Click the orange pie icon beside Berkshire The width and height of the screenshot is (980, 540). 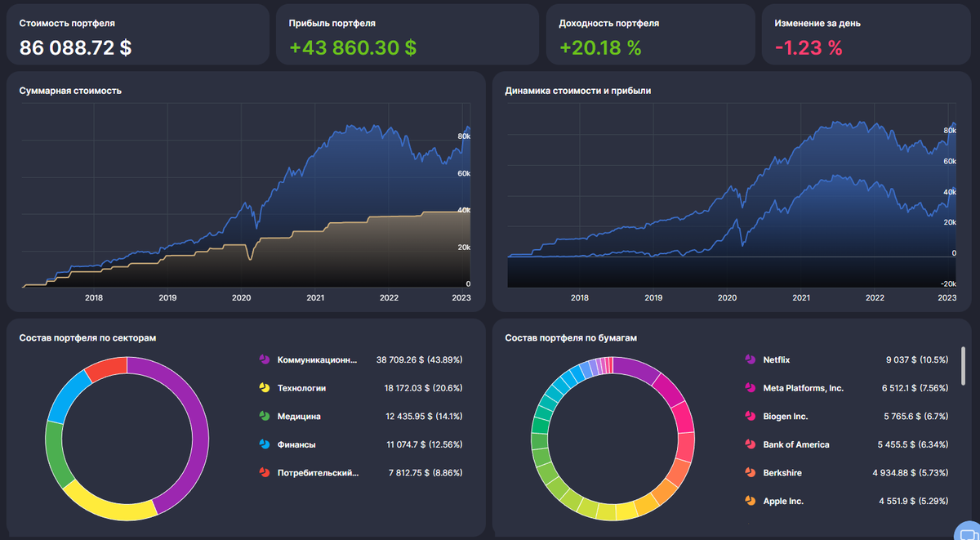[750, 472]
